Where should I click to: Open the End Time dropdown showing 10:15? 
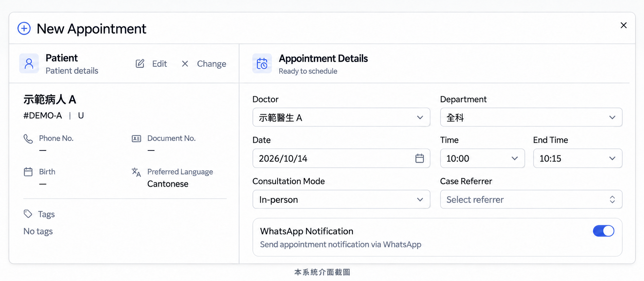click(577, 158)
